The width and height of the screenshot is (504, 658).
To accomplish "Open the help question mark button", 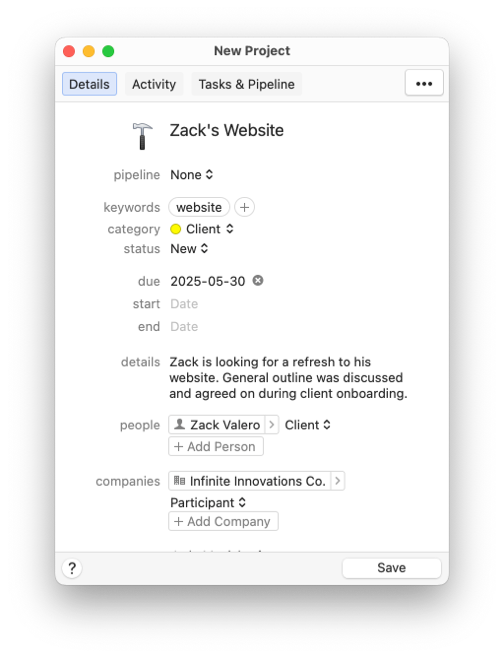I will tap(72, 568).
